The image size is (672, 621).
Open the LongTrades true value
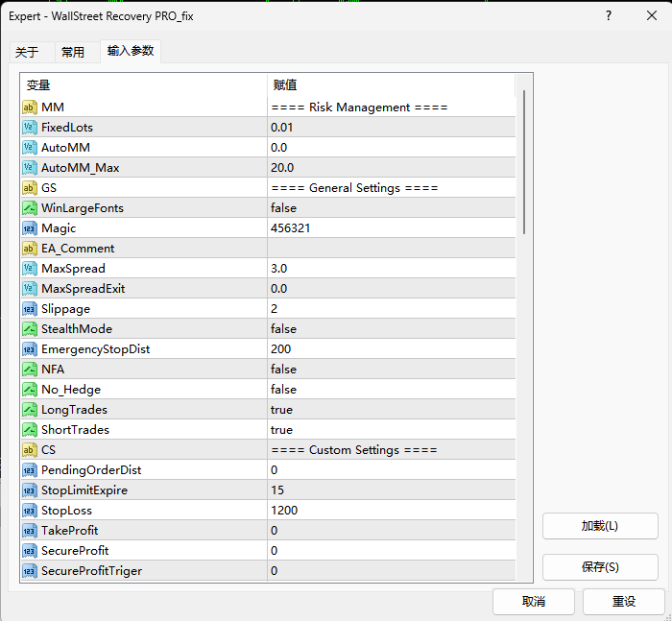coord(392,409)
